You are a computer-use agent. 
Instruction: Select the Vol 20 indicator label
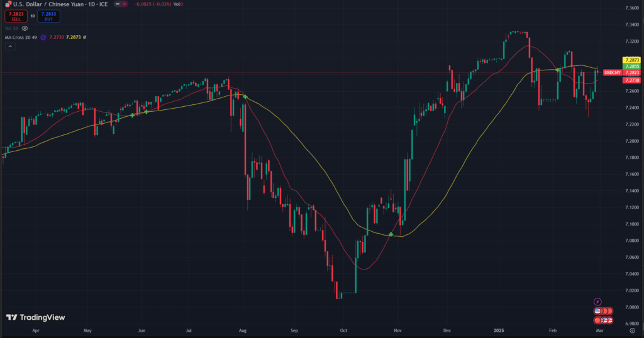tap(11, 28)
